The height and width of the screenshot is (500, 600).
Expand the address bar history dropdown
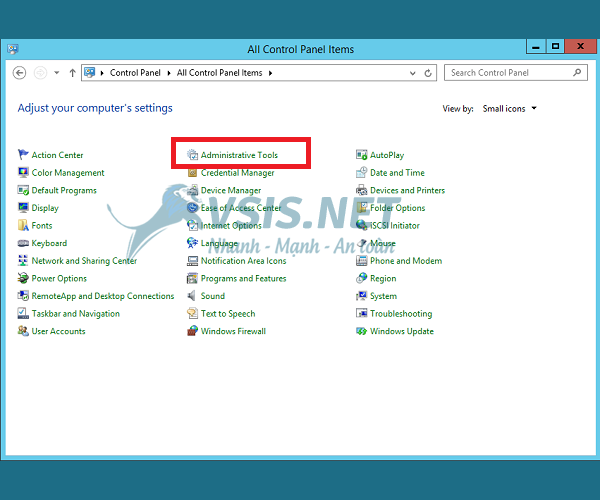click(412, 73)
